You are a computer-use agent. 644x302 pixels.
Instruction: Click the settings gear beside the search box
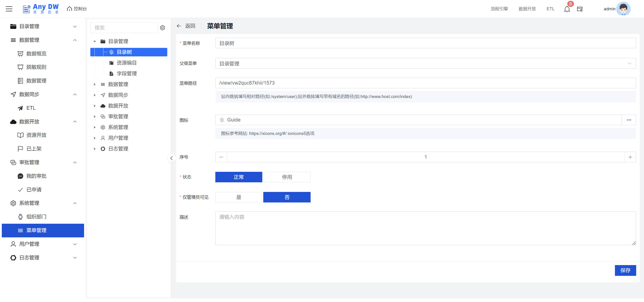click(x=163, y=28)
